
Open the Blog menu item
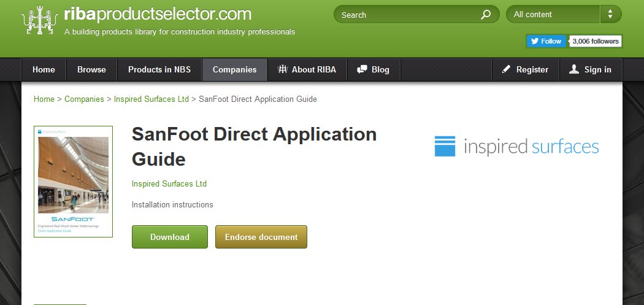[374, 69]
